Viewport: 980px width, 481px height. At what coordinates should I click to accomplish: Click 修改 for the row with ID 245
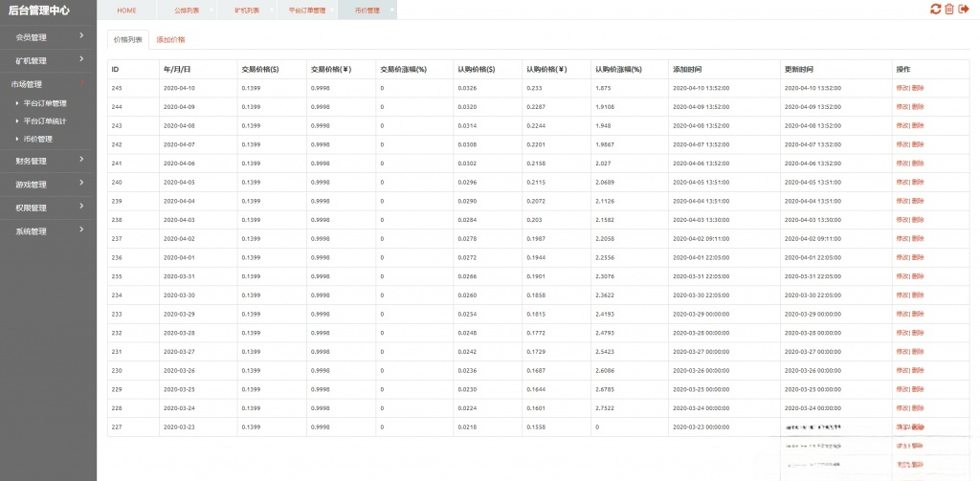tap(902, 88)
